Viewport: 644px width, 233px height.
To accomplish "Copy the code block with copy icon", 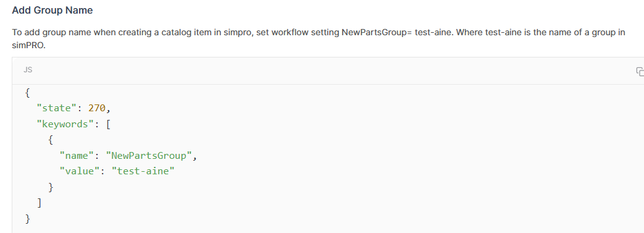I will (640, 71).
